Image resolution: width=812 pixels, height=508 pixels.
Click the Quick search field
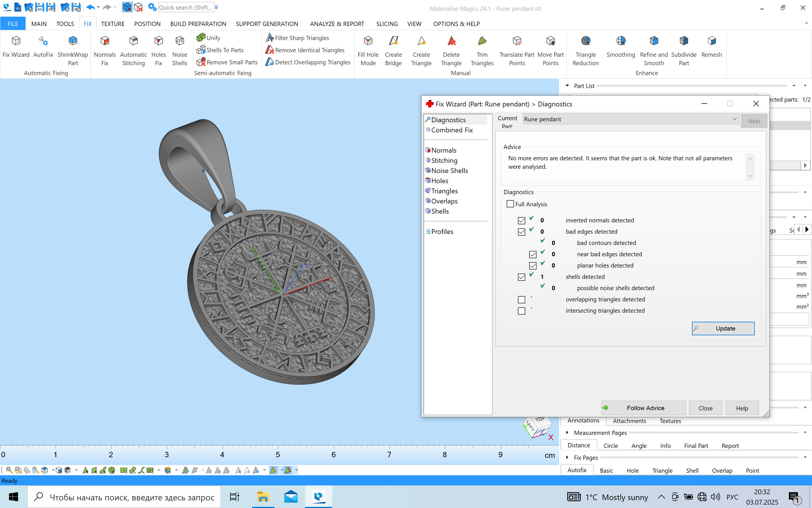click(186, 7)
